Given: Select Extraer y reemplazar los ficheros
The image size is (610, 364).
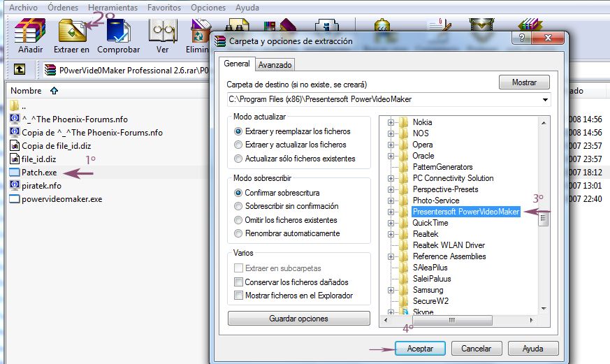Looking at the screenshot, I should click(x=238, y=131).
